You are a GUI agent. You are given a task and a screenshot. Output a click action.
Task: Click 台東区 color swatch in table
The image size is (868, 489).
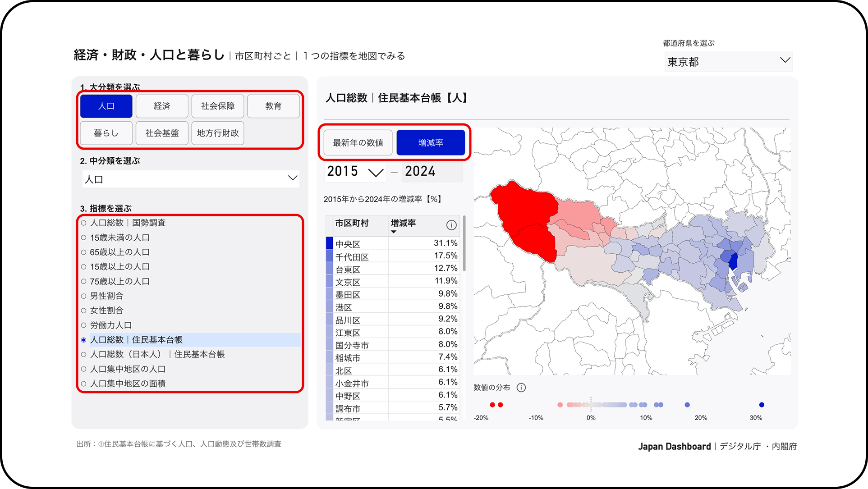330,269
